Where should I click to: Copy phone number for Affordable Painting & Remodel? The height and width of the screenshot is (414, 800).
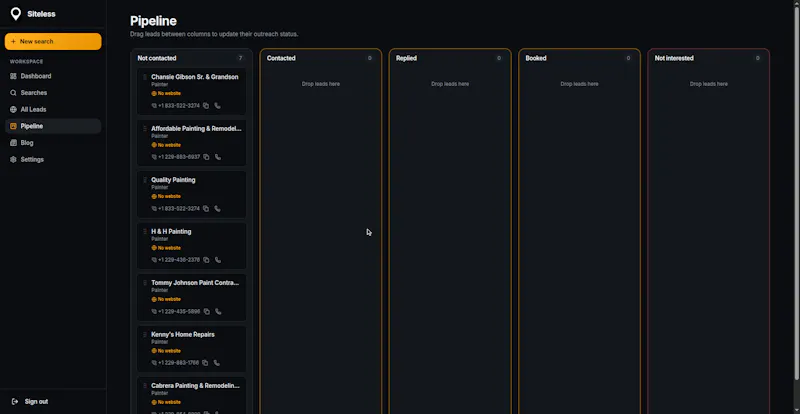click(x=206, y=157)
